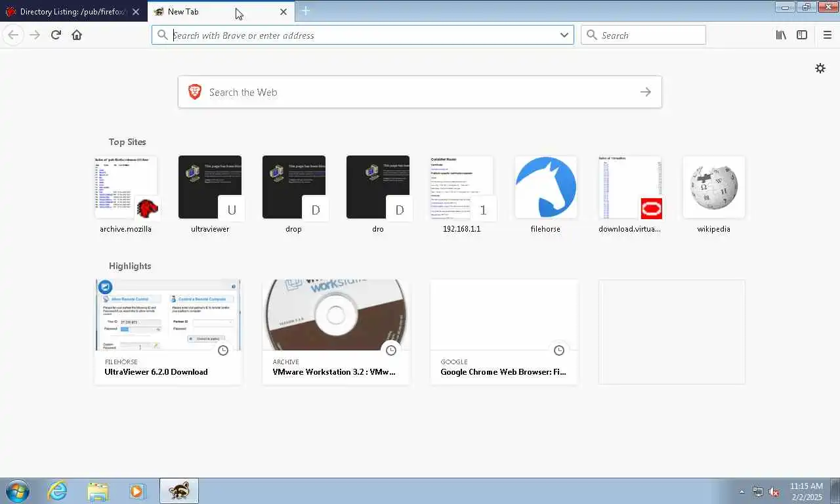The height and width of the screenshot is (504, 840).
Task: Open Windows Media Player from taskbar
Action: click(x=137, y=491)
